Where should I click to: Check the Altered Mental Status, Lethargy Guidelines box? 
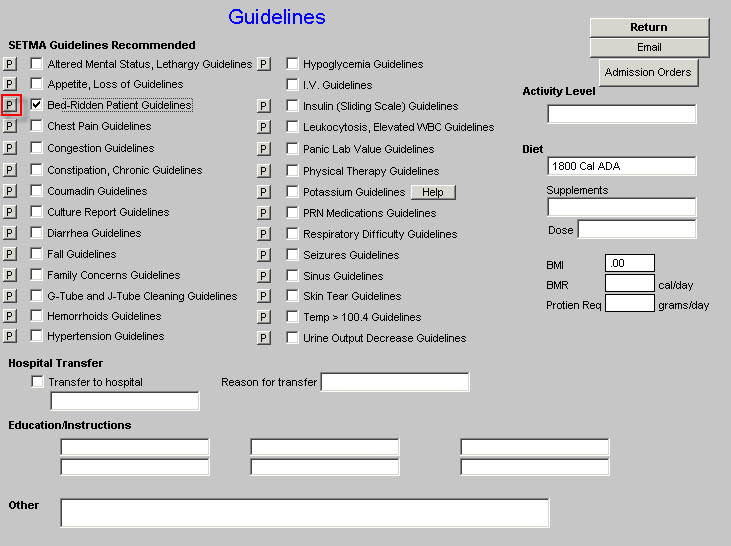(x=36, y=63)
